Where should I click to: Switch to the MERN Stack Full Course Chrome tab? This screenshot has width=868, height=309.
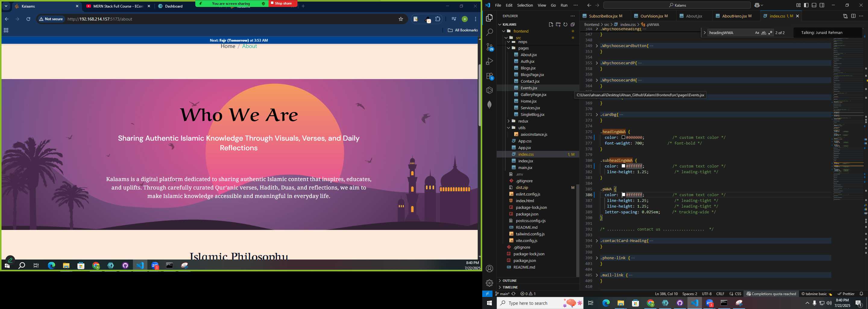coord(118,6)
